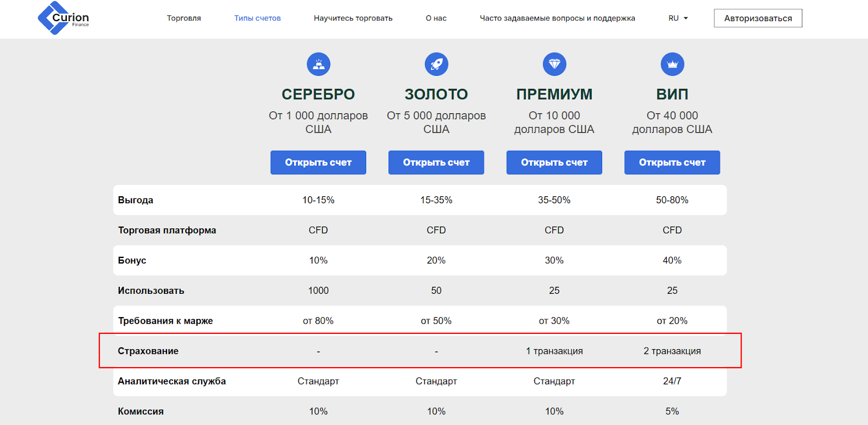The height and width of the screenshot is (425, 868).
Task: Click the Торговая платформа row label
Action: (167, 230)
